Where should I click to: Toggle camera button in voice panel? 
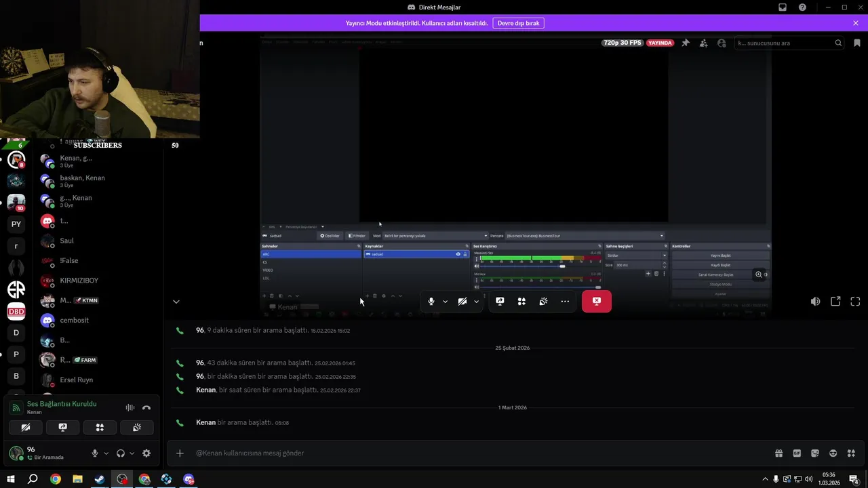pyautogui.click(x=26, y=428)
